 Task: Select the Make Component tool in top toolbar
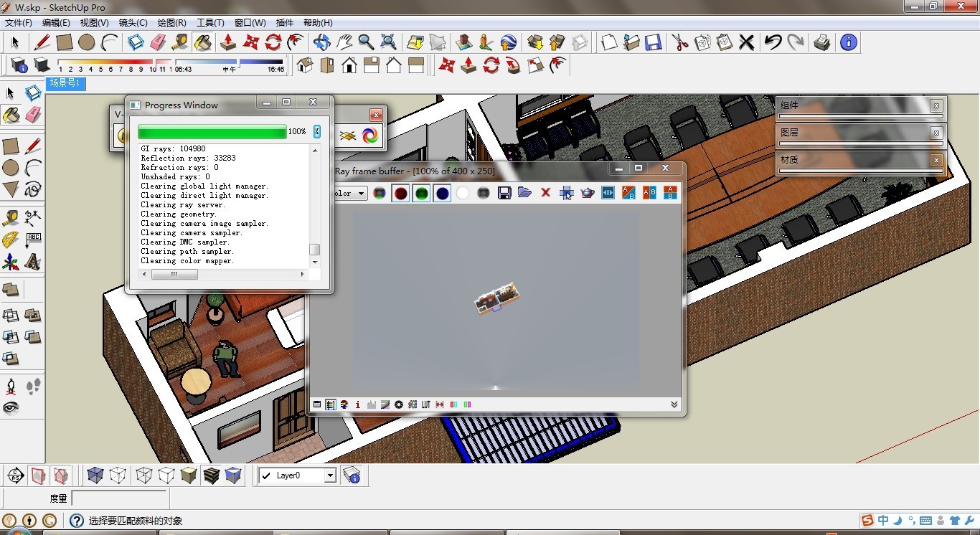coord(136,42)
